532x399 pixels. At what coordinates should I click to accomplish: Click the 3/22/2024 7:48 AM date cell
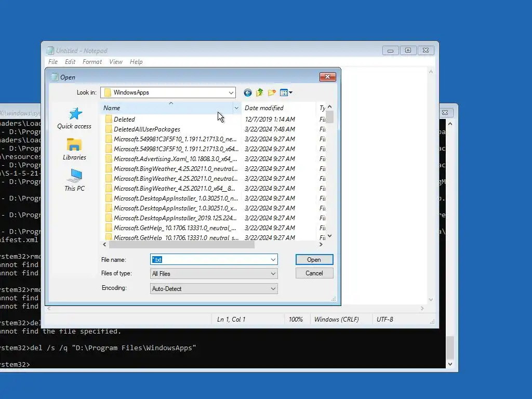pos(270,129)
